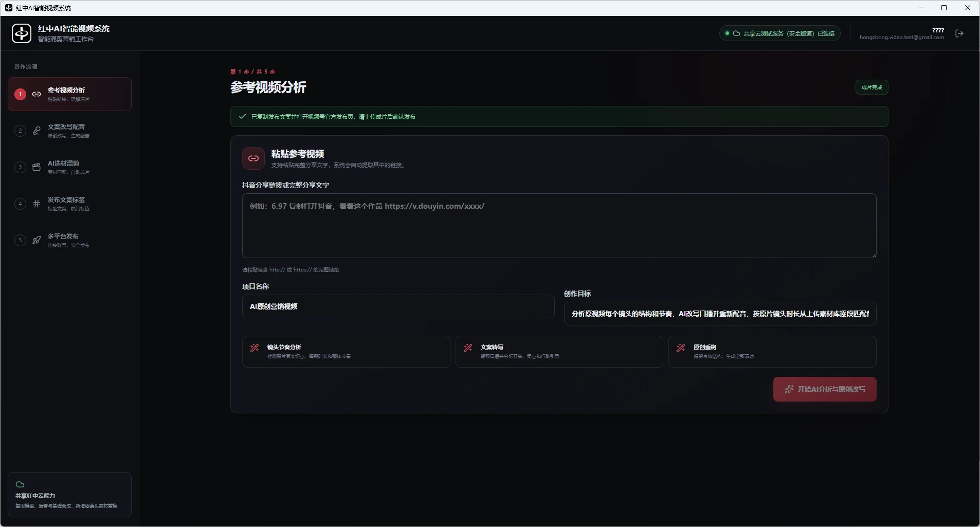Image resolution: width=980 pixels, height=527 pixels.
Task: Click the 共享云测试服务 已连接 status badge
Action: click(x=779, y=33)
